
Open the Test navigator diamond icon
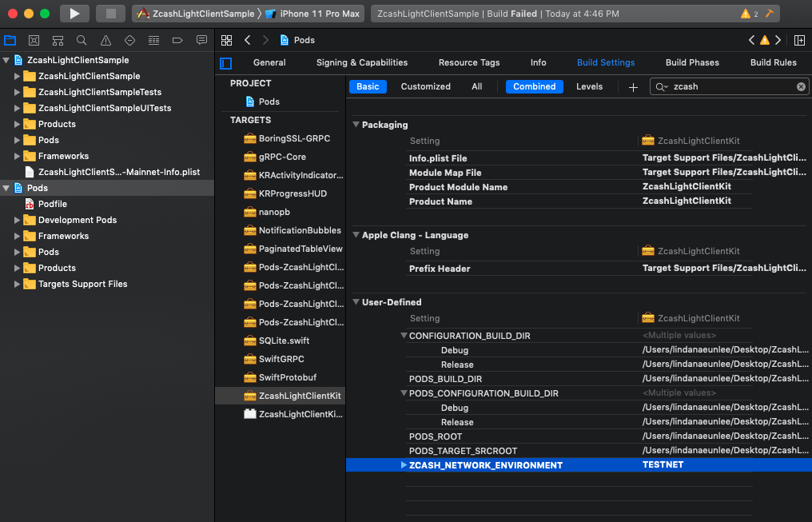click(x=129, y=41)
